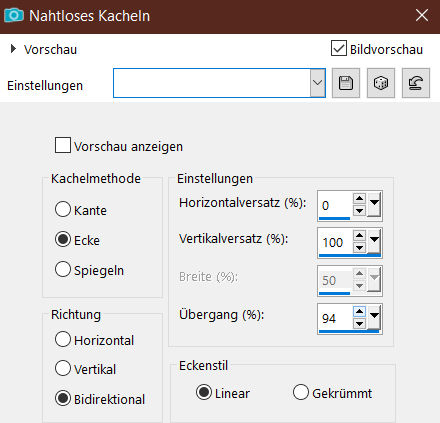Increase Übergang value with the up arrow
440x423 pixels.
(x=359, y=312)
